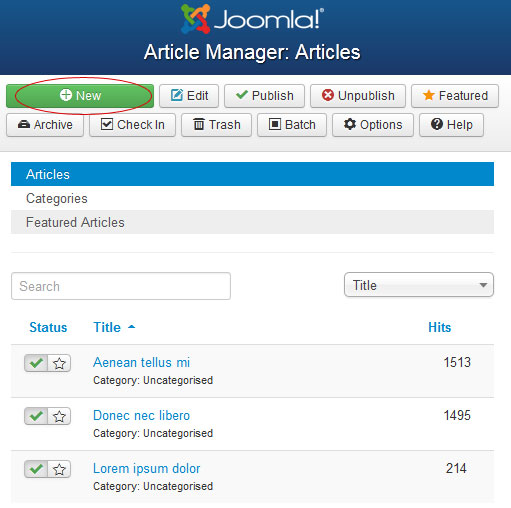Click the hits value 1513
Image resolution: width=511 pixels, height=508 pixels.
click(x=457, y=362)
